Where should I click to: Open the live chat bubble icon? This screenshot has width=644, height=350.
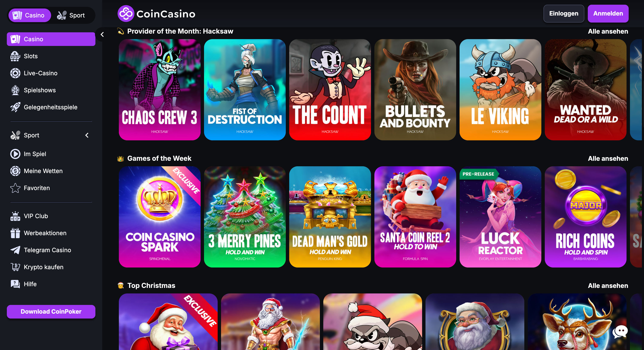620,332
